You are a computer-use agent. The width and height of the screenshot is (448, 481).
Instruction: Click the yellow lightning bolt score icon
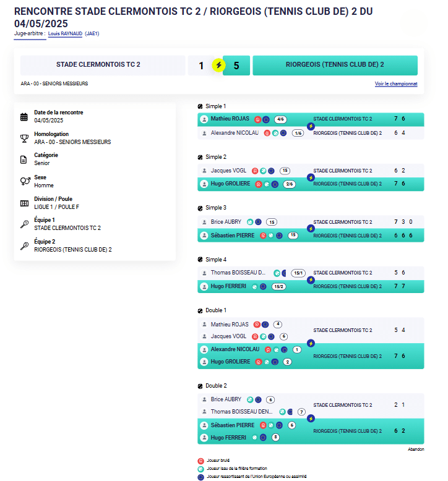pyautogui.click(x=218, y=65)
